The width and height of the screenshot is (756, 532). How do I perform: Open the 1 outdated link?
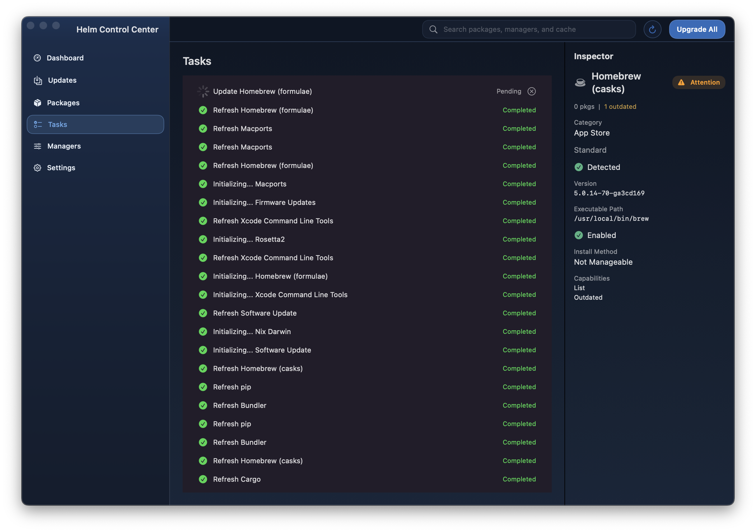[x=620, y=106]
